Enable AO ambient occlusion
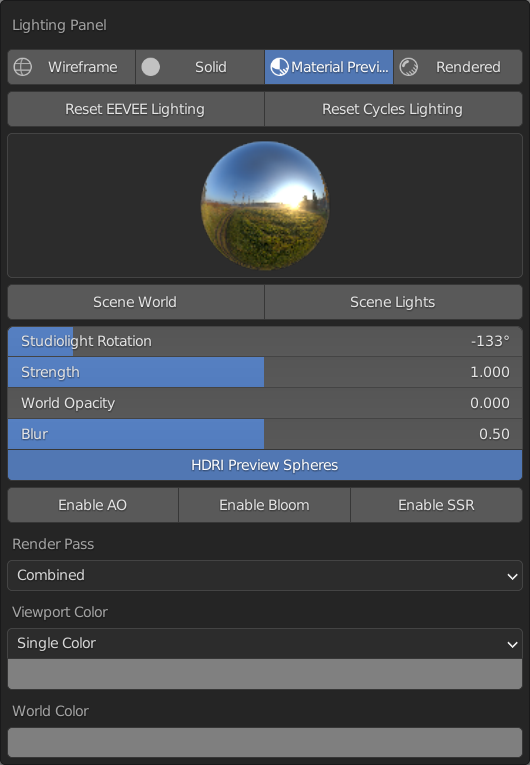The height and width of the screenshot is (765, 530). point(93,505)
